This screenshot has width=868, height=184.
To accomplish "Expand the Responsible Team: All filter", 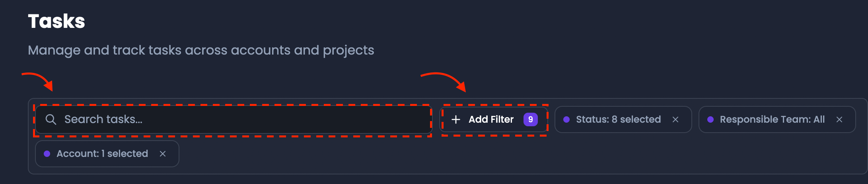I will (772, 119).
